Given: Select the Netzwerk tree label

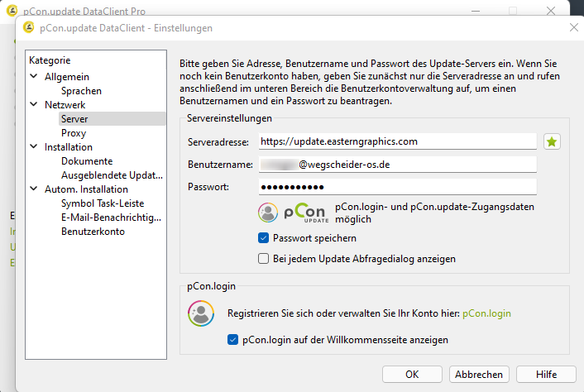Looking at the screenshot, I should pos(65,105).
